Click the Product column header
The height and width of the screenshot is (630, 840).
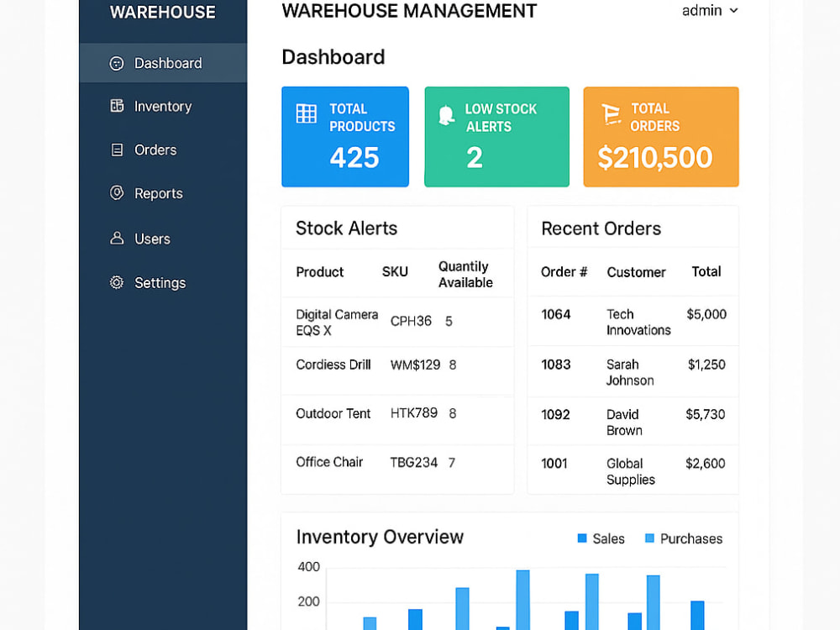[320, 272]
